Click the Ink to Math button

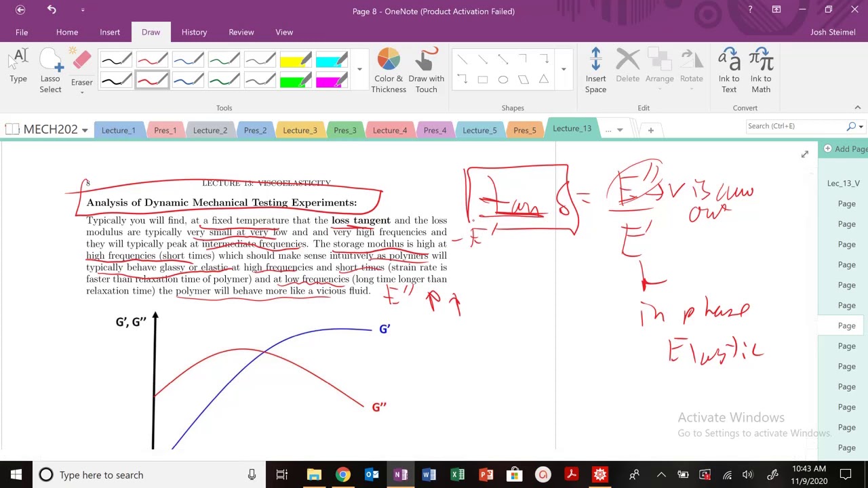coord(761,70)
